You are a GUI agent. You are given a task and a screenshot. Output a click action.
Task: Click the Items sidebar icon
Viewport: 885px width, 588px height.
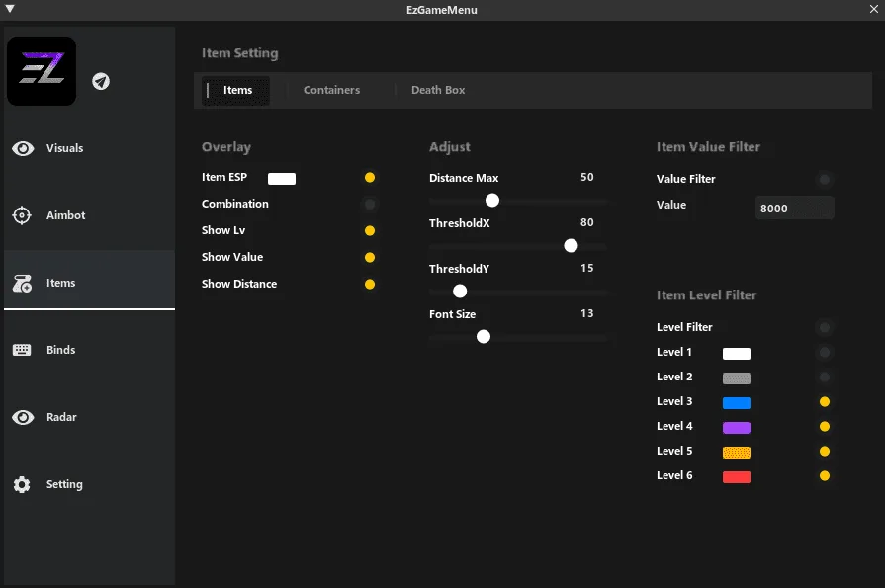pos(23,284)
